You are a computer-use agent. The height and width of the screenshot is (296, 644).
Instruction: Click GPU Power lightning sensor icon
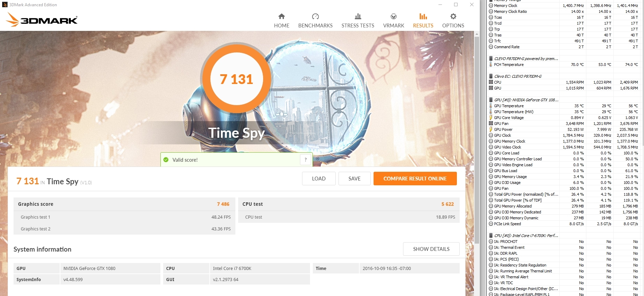click(x=491, y=129)
